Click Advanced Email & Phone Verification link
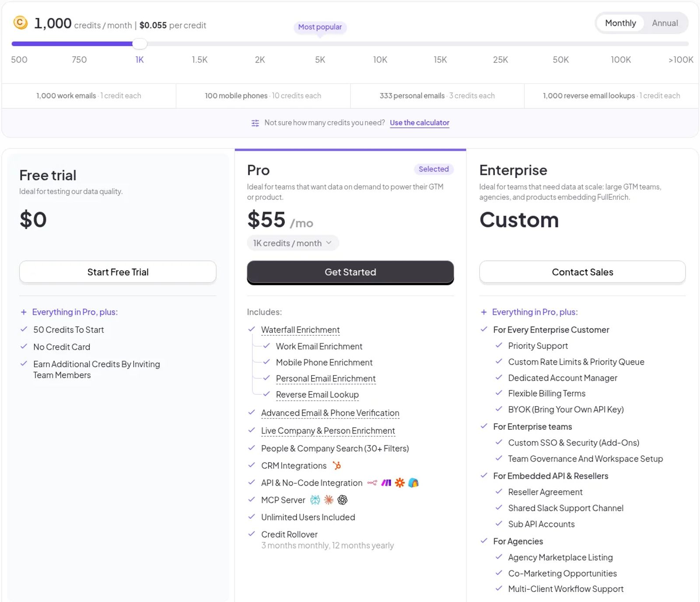 (330, 413)
